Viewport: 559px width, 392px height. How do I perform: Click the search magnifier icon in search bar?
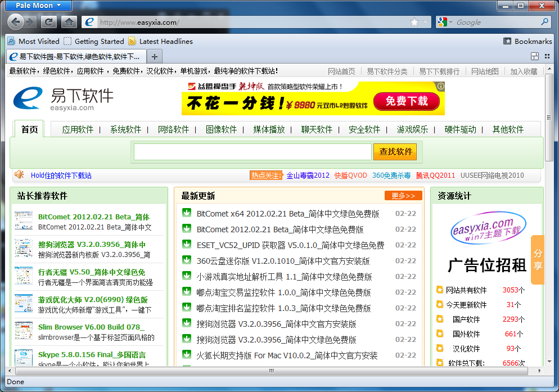(544, 22)
